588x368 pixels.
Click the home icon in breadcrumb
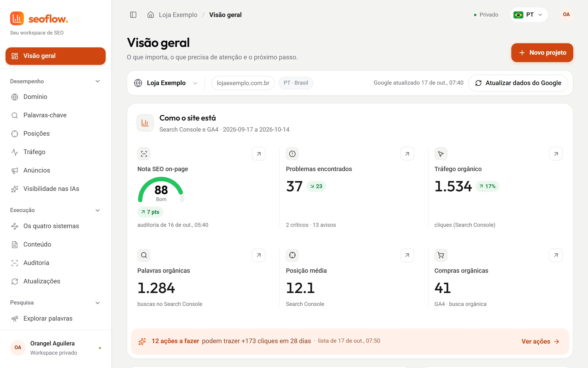click(151, 15)
